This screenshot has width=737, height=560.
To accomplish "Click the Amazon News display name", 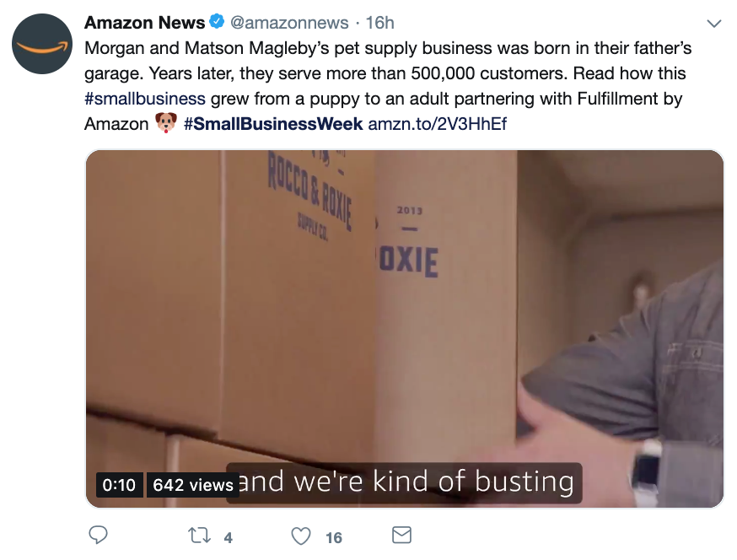I will pos(144,23).
